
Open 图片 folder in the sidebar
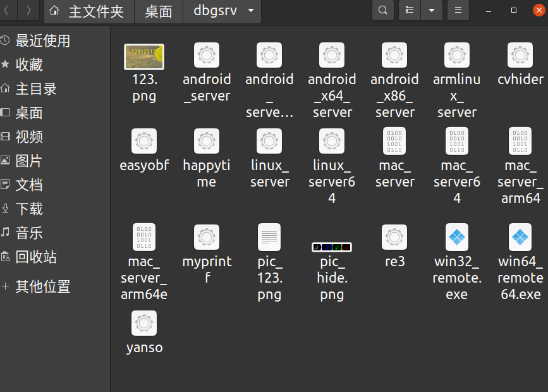click(55, 161)
